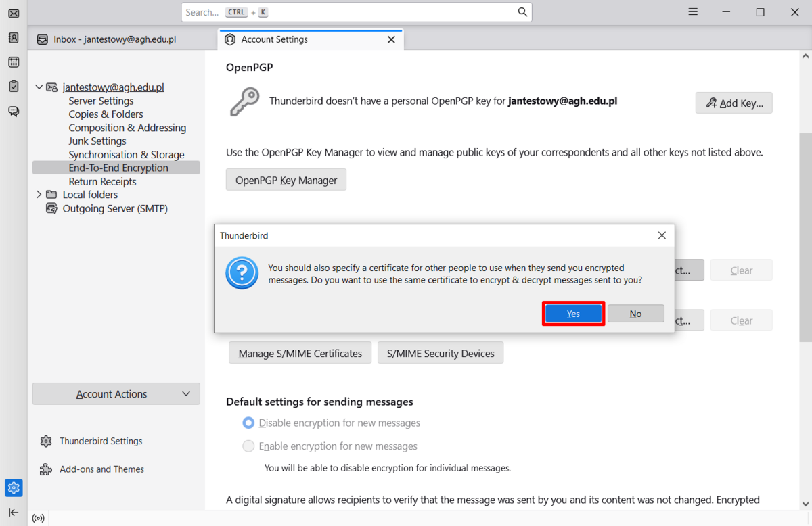The image size is (812, 526).
Task: Collapse the spaces toolbar arrow icon
Action: tap(14, 512)
